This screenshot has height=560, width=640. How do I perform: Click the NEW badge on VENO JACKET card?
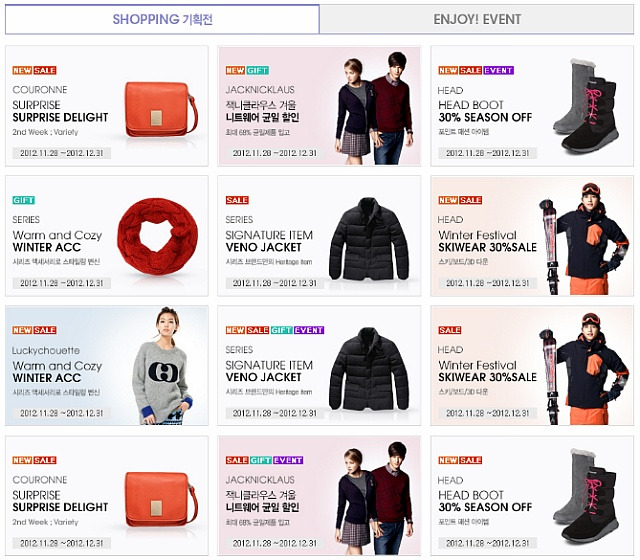tap(235, 330)
